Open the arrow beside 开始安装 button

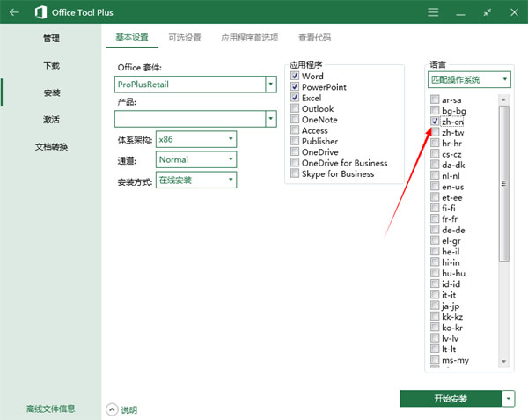point(509,399)
